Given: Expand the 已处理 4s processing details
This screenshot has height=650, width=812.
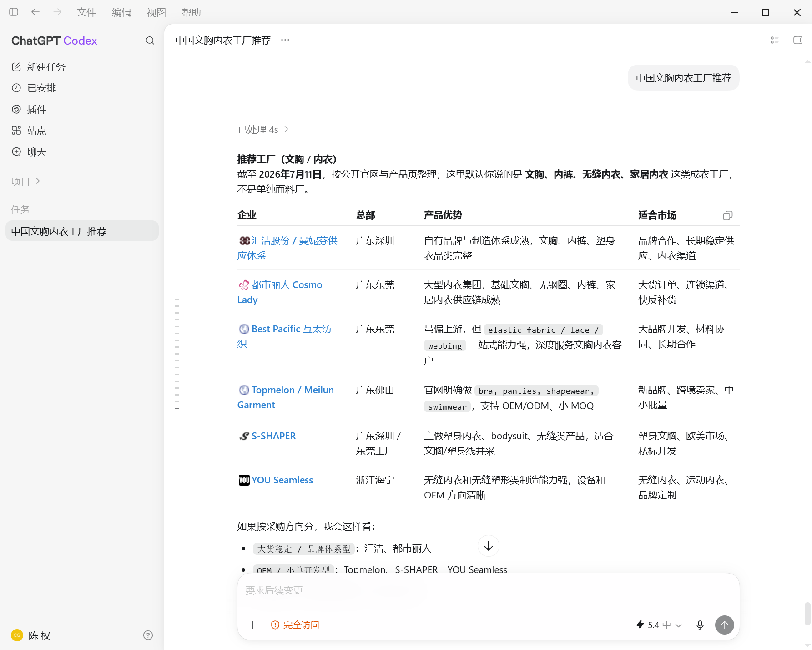Looking at the screenshot, I should 263,130.
